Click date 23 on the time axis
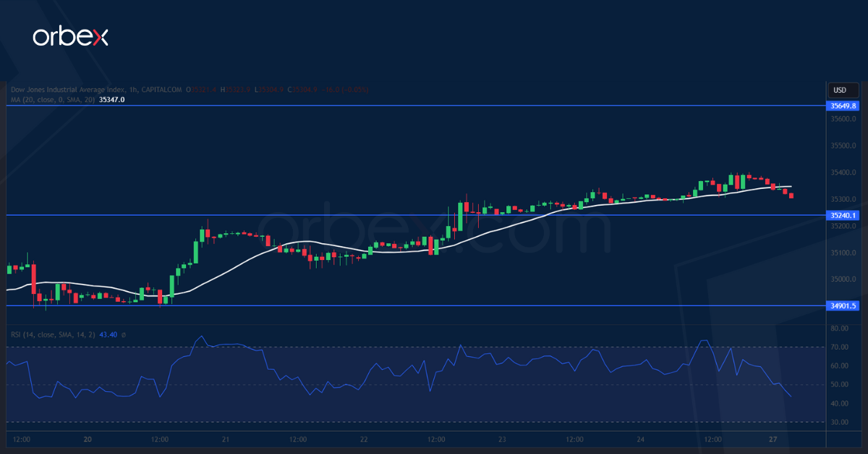 point(502,440)
